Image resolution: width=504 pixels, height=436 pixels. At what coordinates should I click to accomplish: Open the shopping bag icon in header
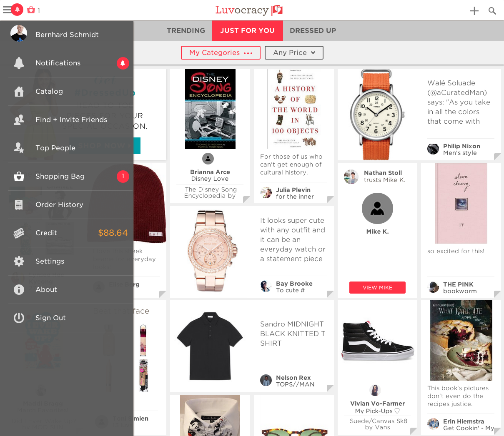click(x=31, y=10)
